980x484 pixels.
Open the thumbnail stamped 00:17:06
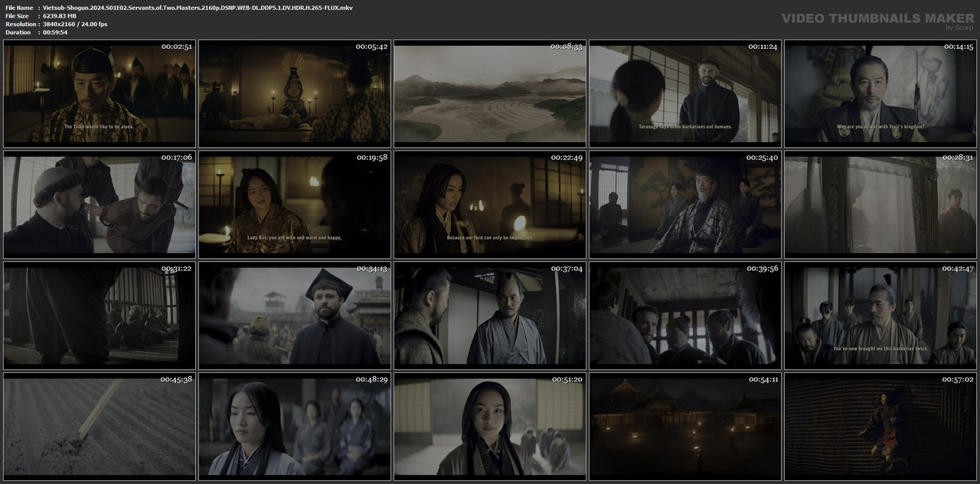coord(99,204)
